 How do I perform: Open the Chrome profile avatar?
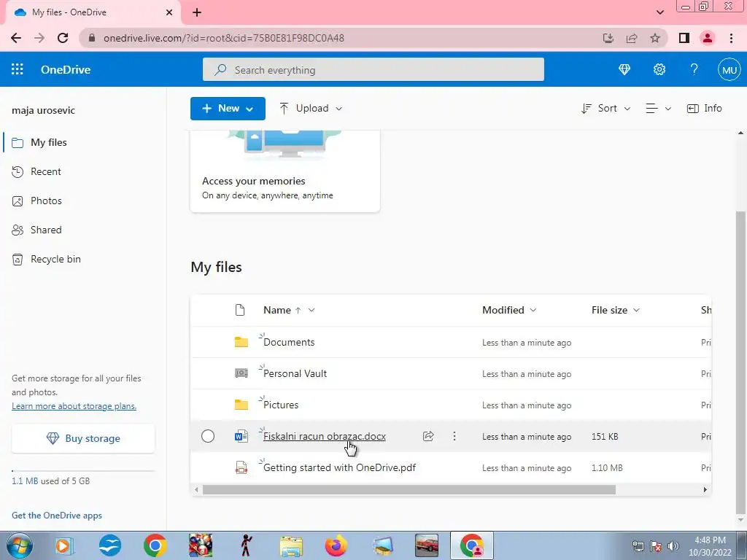(708, 38)
